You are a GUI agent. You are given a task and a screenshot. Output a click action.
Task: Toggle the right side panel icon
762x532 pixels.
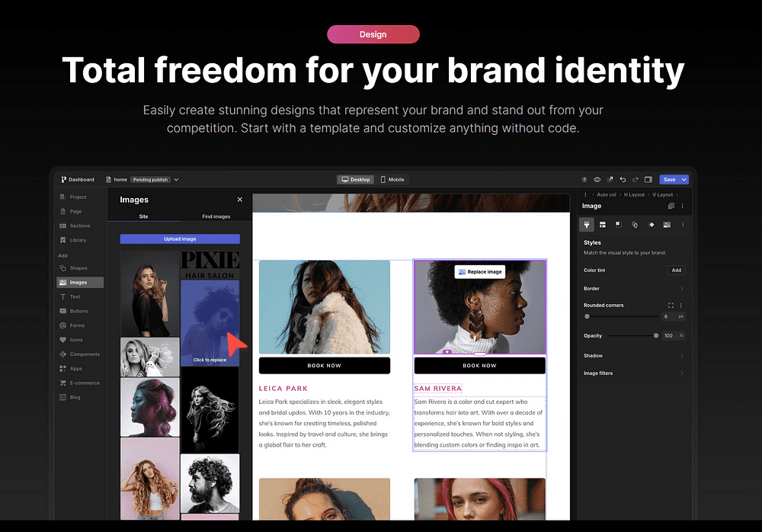[x=648, y=179]
